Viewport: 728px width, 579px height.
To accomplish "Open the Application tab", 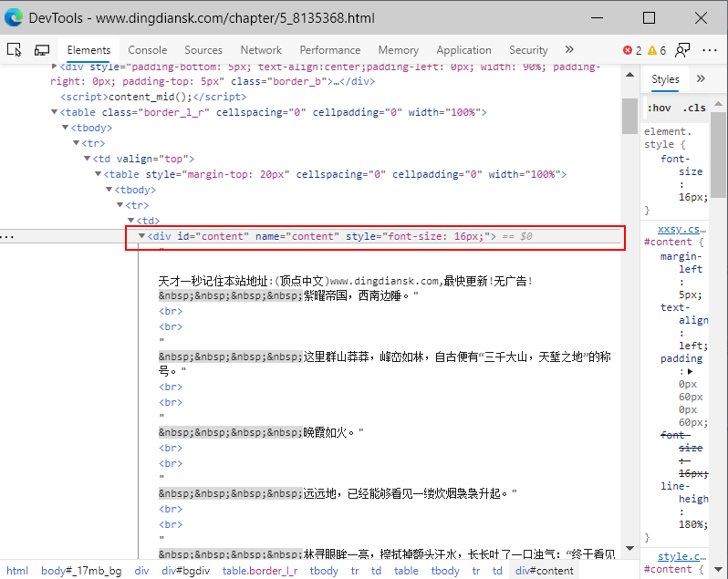I will coord(463,50).
